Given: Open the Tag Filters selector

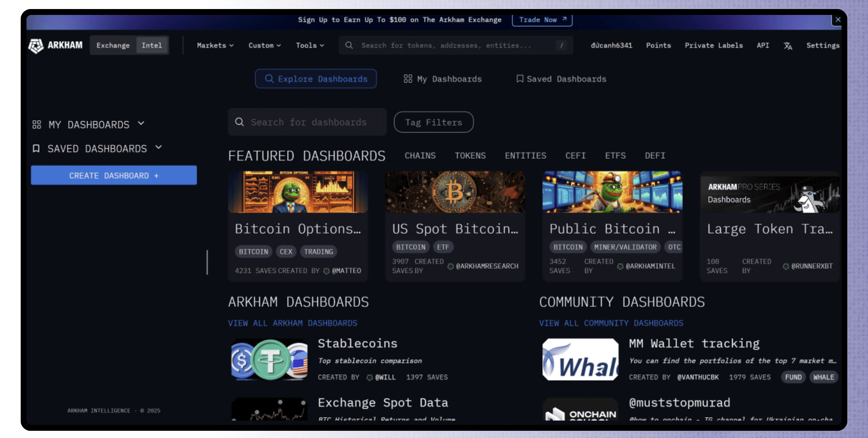Looking at the screenshot, I should pyautogui.click(x=434, y=122).
